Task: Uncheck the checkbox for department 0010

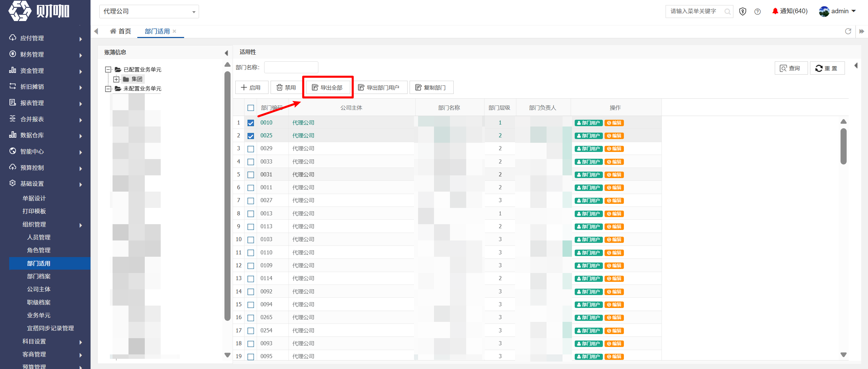Action: [251, 123]
